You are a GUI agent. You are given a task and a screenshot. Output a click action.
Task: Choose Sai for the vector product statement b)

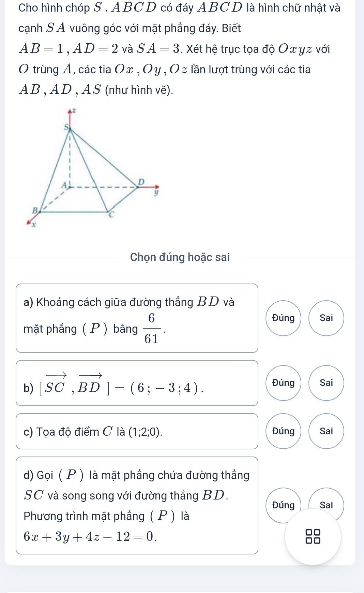point(326,383)
